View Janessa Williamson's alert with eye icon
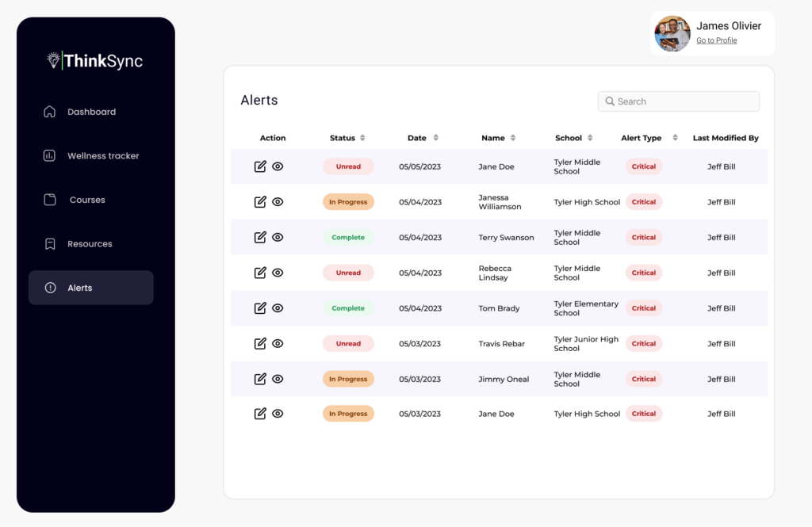 278,202
